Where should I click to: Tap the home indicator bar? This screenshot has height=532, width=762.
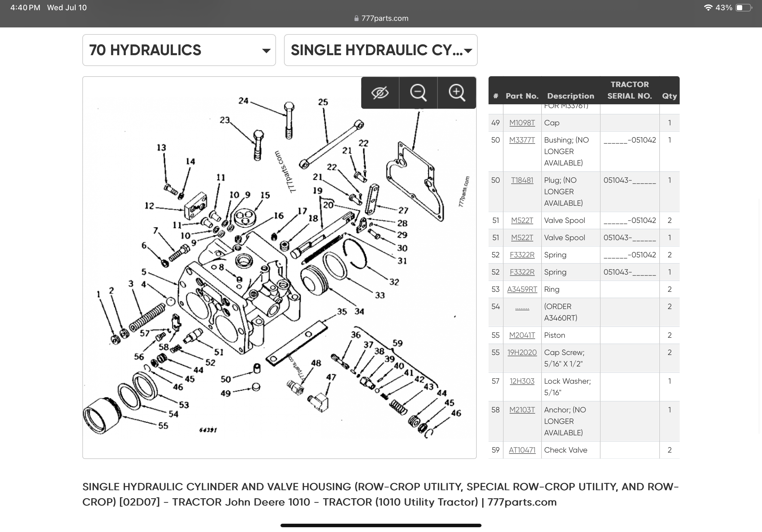pyautogui.click(x=381, y=525)
